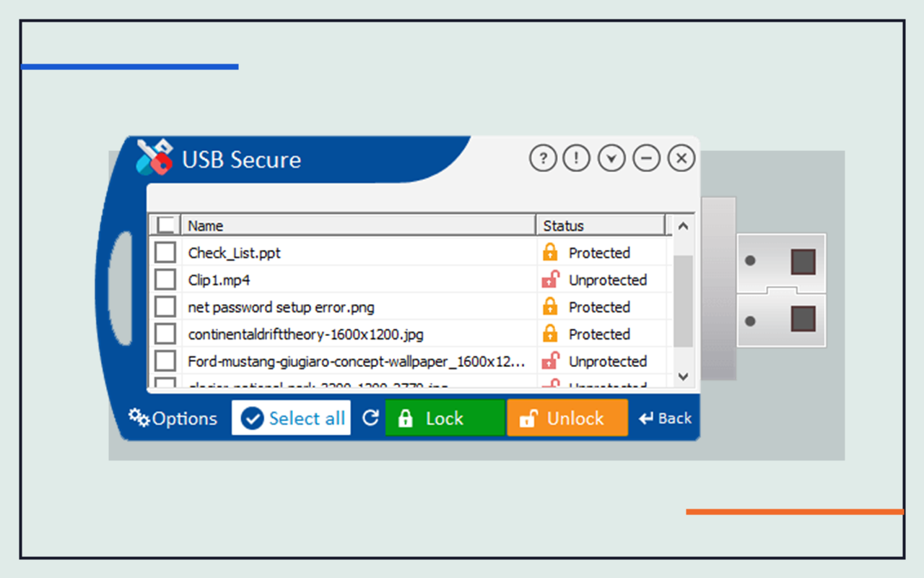Click the padlock icon for continentaldrifttheory-1600x1200.jpg
This screenshot has width=924, height=578.
(550, 334)
